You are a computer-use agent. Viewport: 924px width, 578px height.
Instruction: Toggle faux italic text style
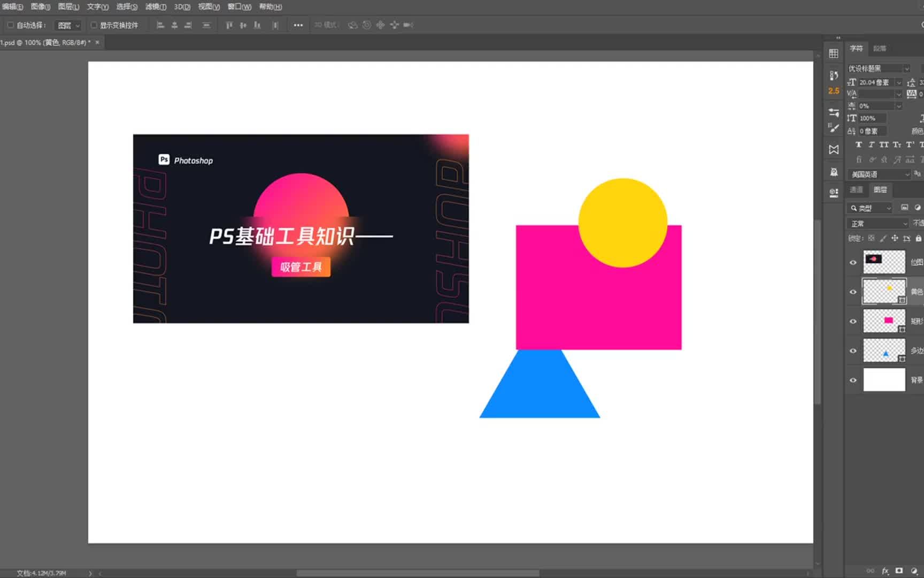coord(872,145)
